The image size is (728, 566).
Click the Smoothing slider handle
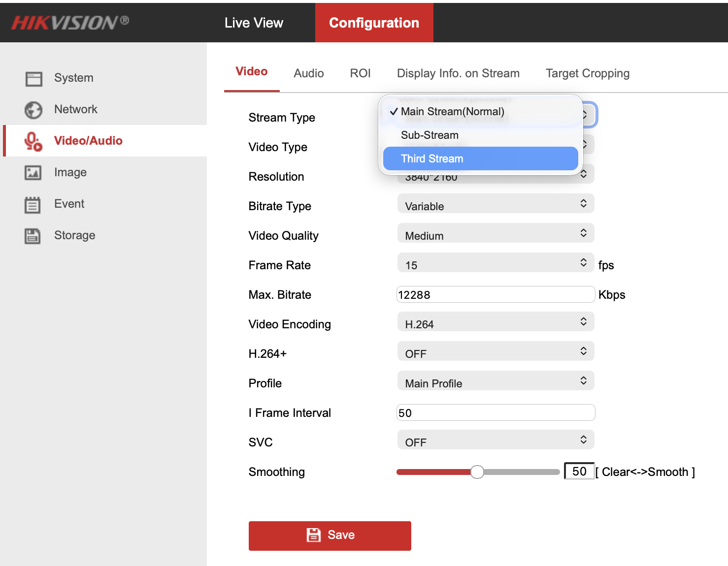pyautogui.click(x=477, y=472)
